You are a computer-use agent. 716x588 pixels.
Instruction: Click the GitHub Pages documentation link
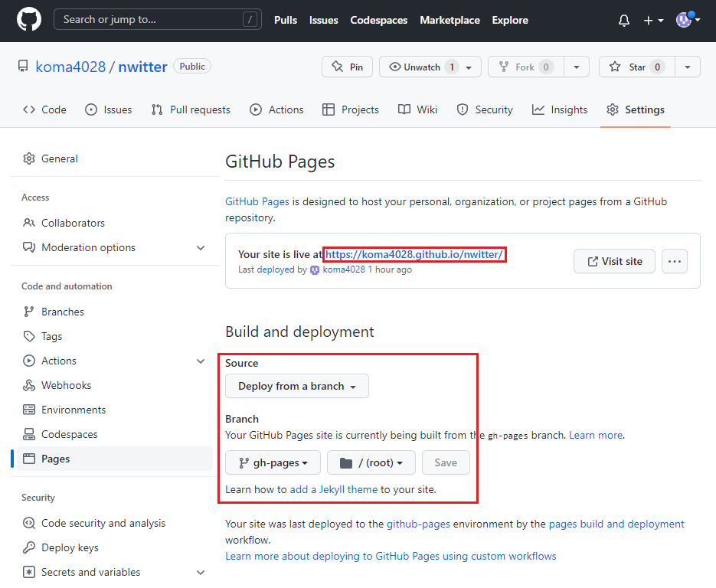tap(257, 201)
